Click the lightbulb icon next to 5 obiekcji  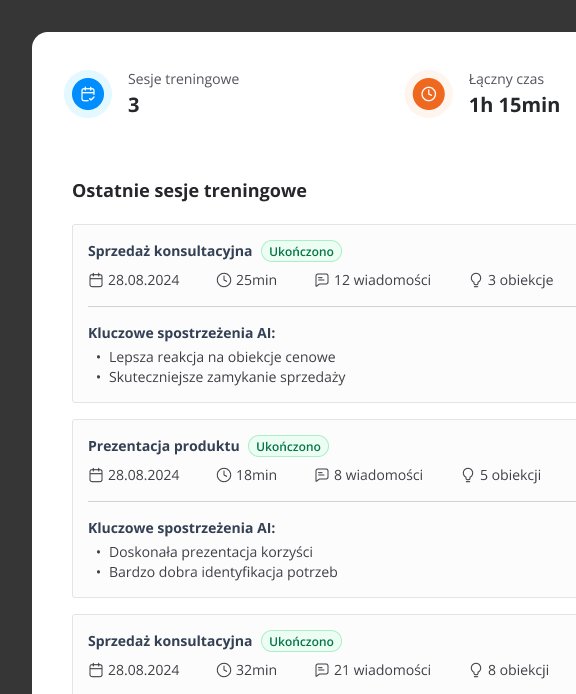468,475
